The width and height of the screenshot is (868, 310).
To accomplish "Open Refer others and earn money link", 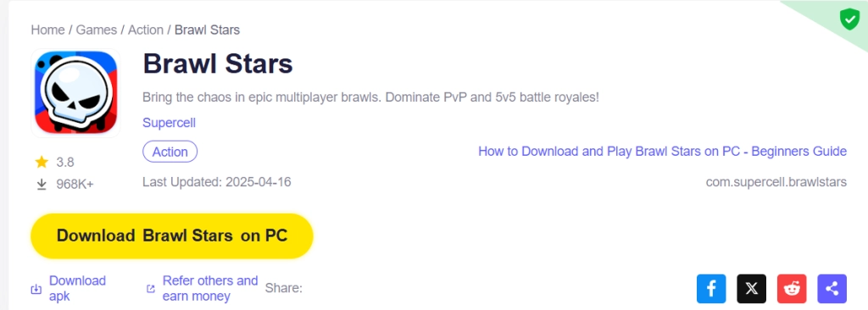I will click(210, 289).
